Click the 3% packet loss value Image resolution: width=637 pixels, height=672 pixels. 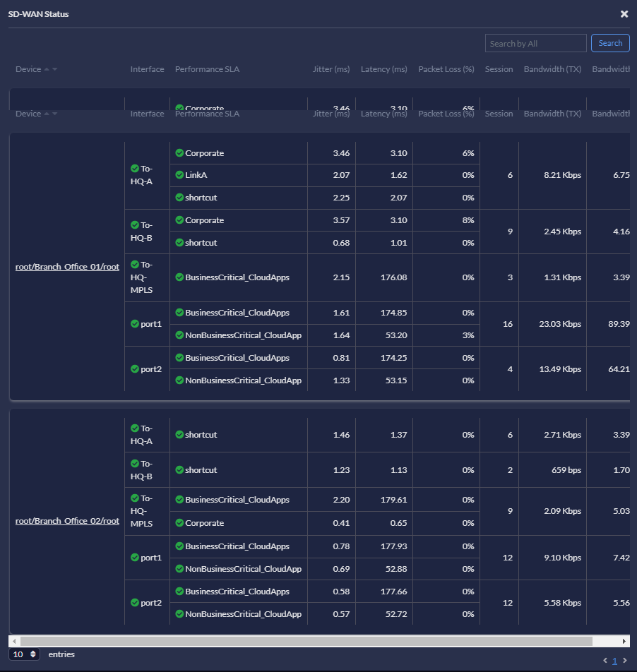point(468,335)
